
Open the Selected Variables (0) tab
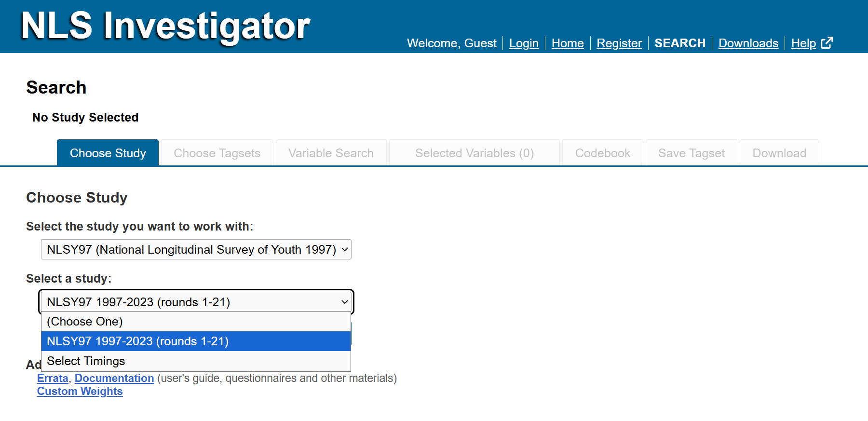point(475,153)
